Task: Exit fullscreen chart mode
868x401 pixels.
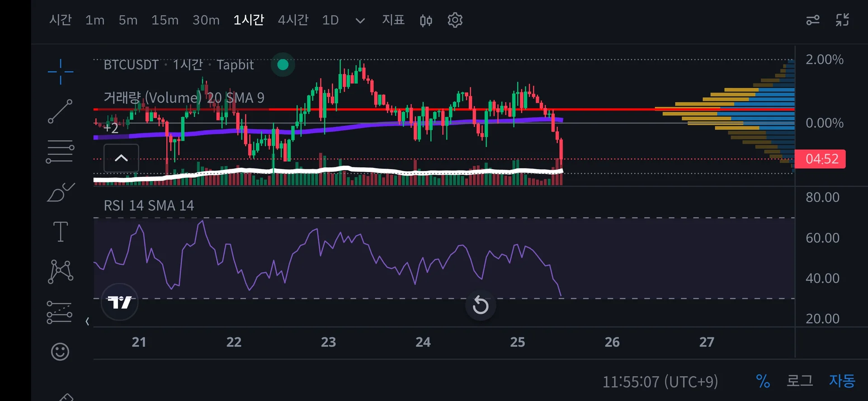Action: tap(842, 20)
